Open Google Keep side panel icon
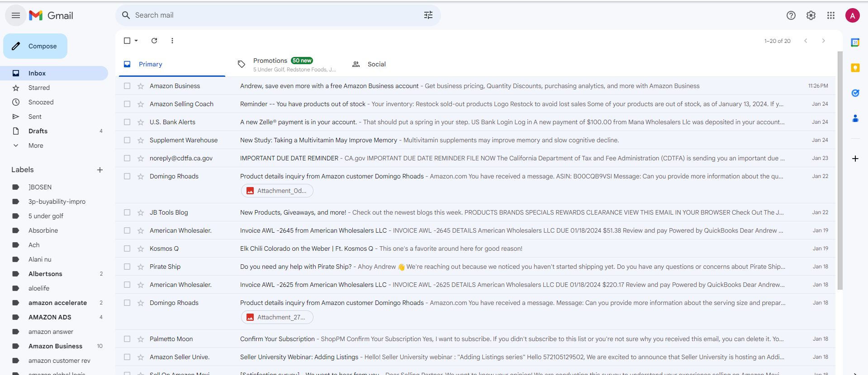Image resolution: width=868 pixels, height=375 pixels. 855,68
